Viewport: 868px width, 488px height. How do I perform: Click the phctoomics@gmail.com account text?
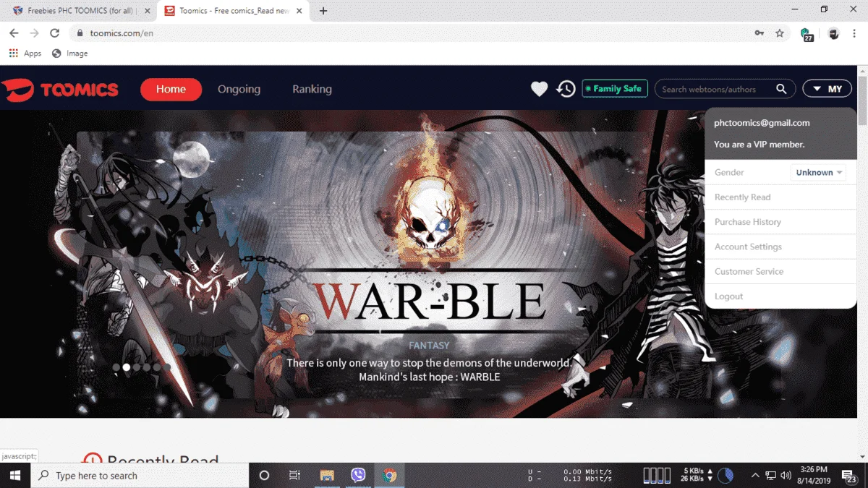click(762, 123)
